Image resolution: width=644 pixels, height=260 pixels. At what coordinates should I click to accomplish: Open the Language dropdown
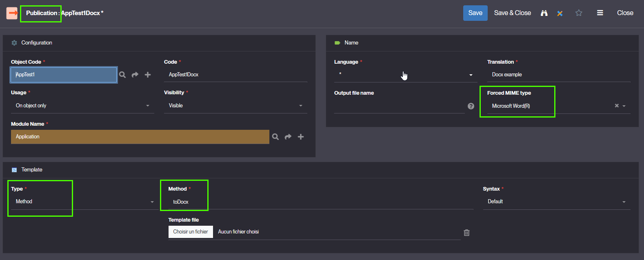[x=405, y=75]
